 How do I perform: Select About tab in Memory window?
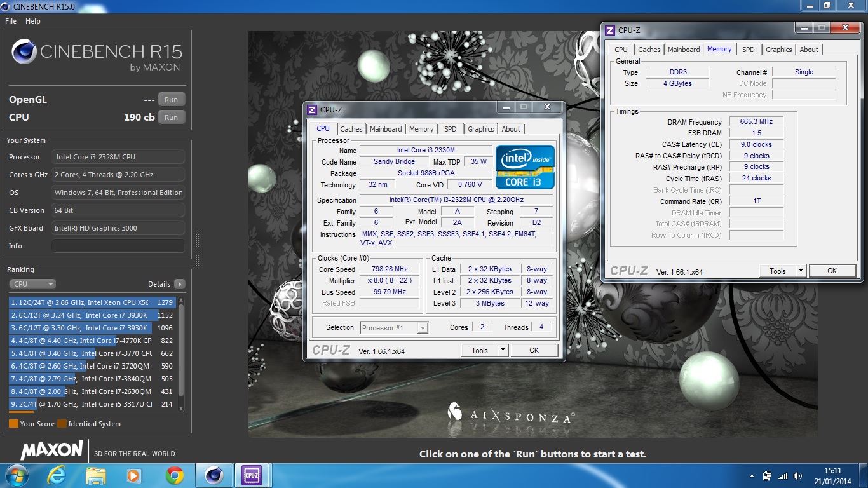(x=809, y=50)
